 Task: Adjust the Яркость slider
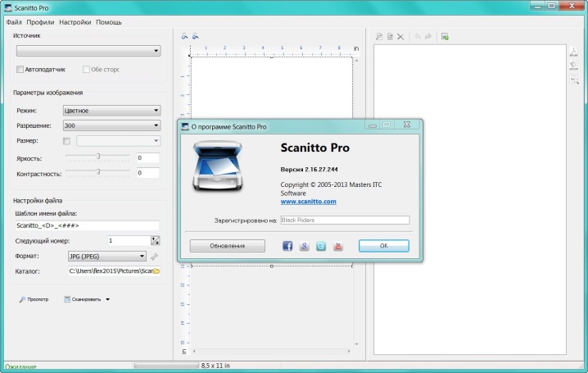click(x=97, y=157)
